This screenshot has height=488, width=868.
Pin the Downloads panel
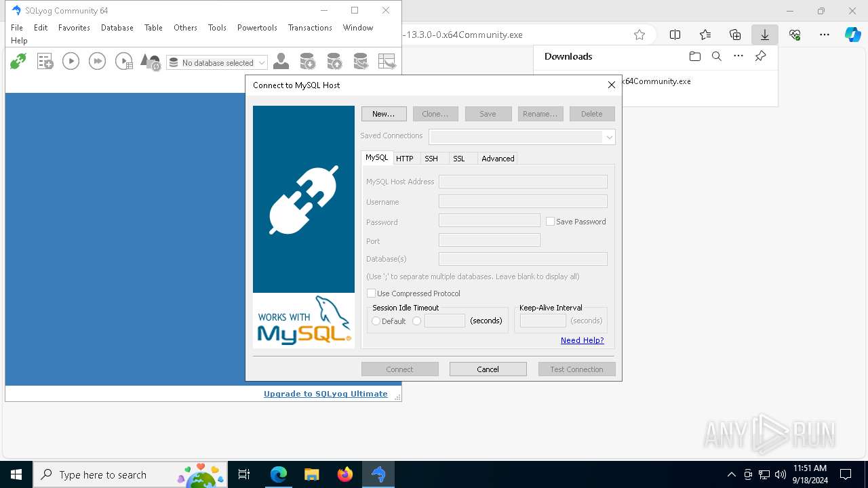coord(760,56)
